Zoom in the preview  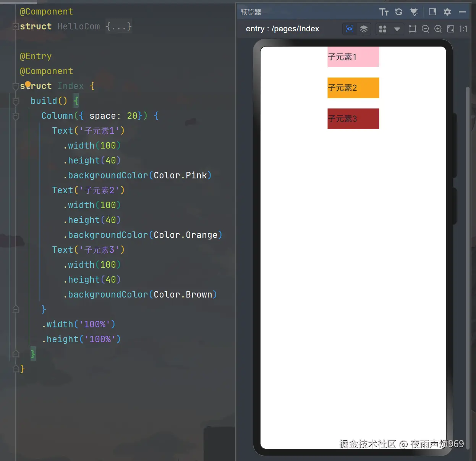click(438, 29)
